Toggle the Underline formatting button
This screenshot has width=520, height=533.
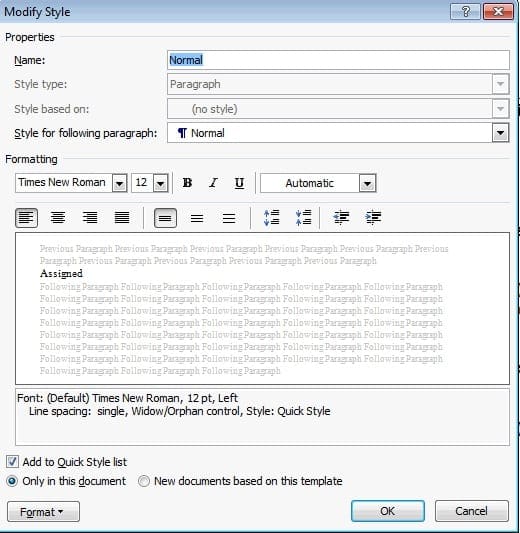tap(239, 183)
